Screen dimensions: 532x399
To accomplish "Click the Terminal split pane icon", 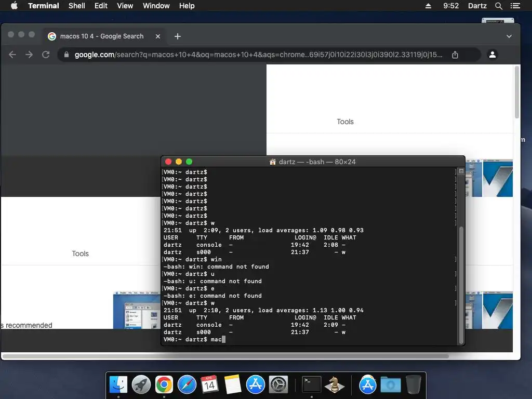I will [x=461, y=171].
